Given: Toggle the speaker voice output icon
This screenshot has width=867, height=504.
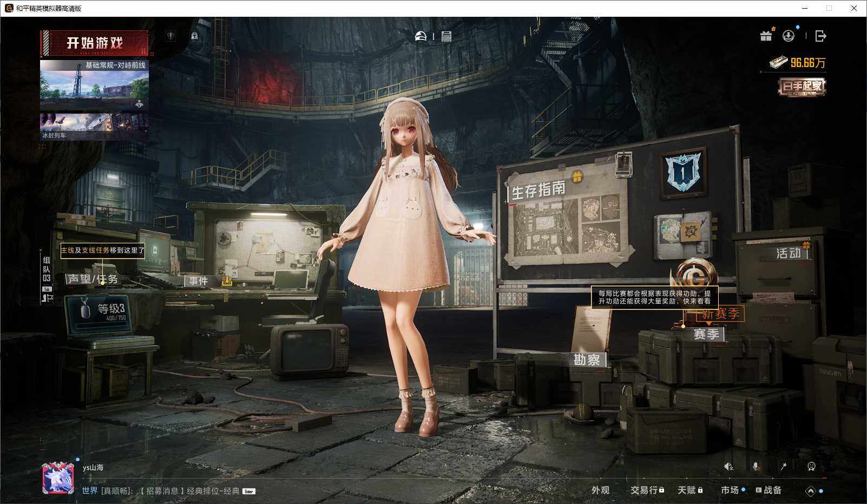Looking at the screenshot, I should click(x=729, y=466).
